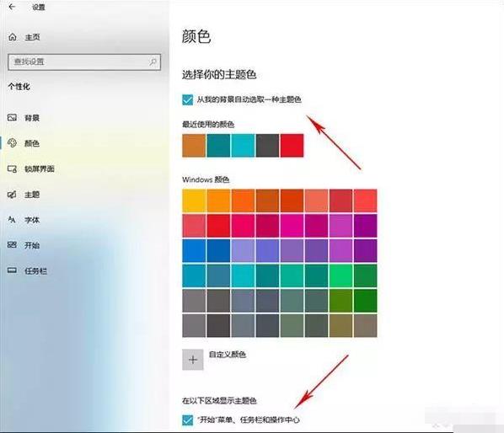Click the 背景 picture icon
Image resolution: width=504 pixels, height=433 pixels.
click(12, 118)
